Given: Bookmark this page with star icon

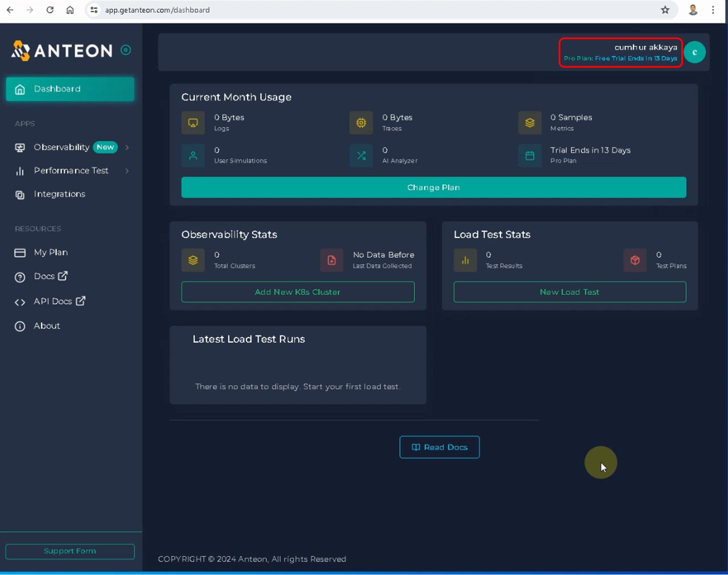Looking at the screenshot, I should [665, 10].
